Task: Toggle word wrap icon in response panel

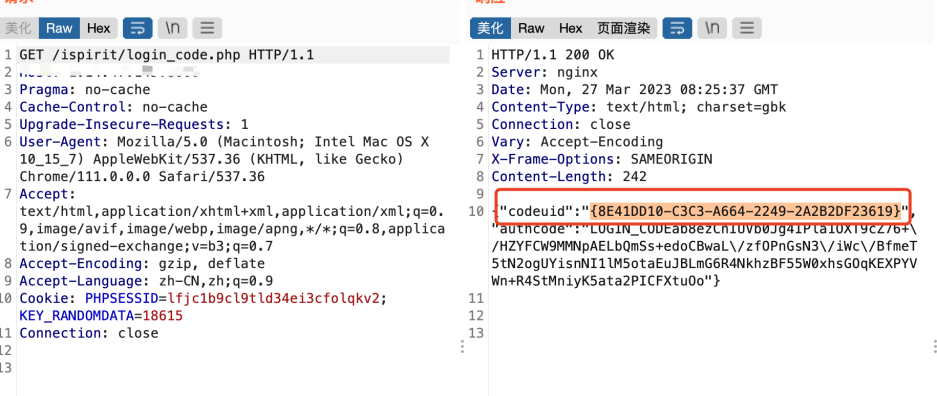Action: 678,28
